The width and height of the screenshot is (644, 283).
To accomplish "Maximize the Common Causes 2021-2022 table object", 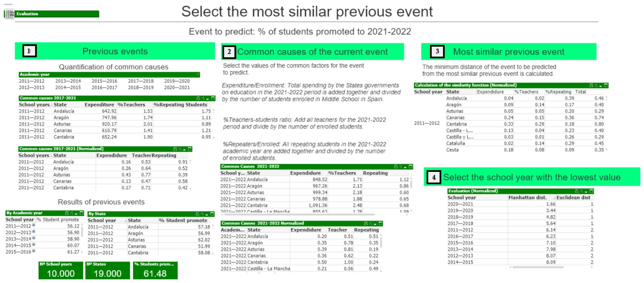I will (410, 167).
